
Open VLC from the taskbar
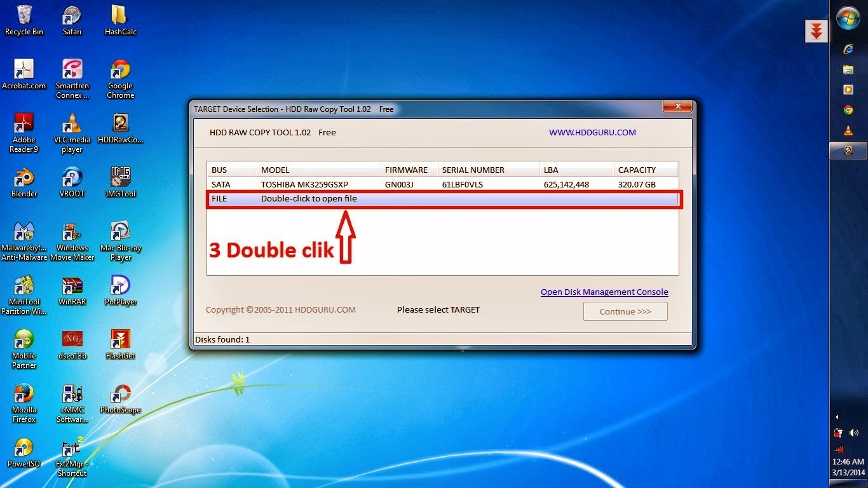pos(848,130)
